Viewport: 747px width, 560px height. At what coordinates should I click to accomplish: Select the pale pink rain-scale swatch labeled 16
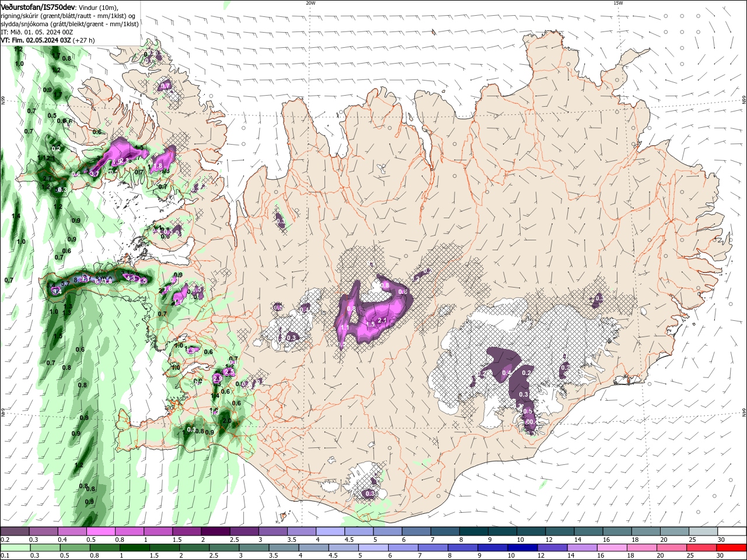[x=612, y=548]
